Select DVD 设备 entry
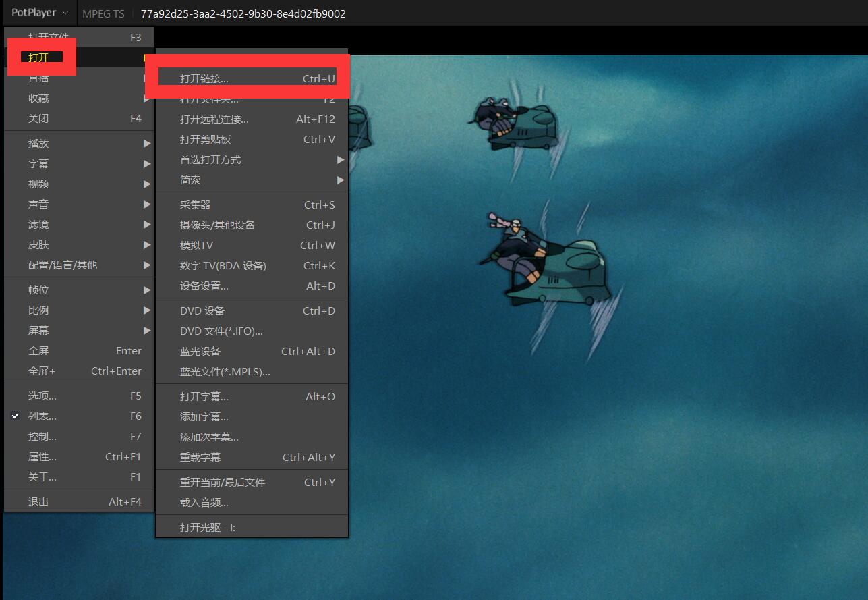Viewport: 868px width, 600px height. pos(252,311)
